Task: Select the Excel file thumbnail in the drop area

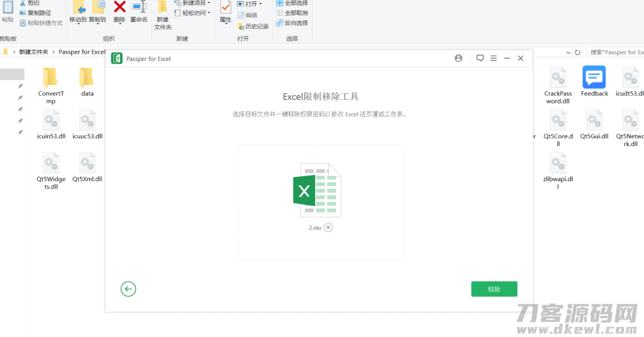Action: pyautogui.click(x=317, y=190)
